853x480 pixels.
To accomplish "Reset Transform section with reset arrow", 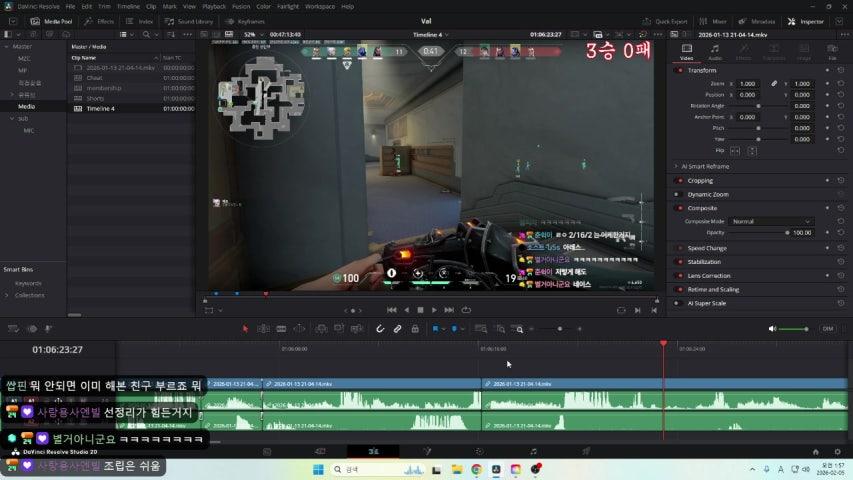I will point(840,70).
